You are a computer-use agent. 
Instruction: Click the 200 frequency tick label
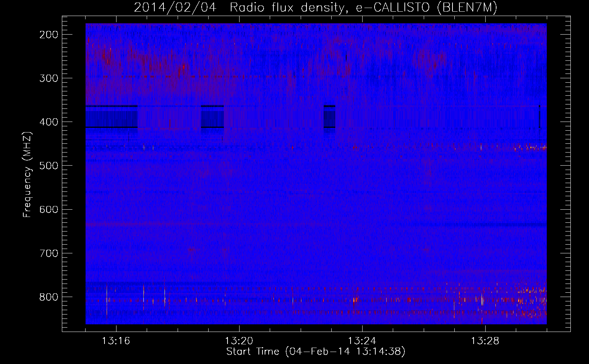49,35
